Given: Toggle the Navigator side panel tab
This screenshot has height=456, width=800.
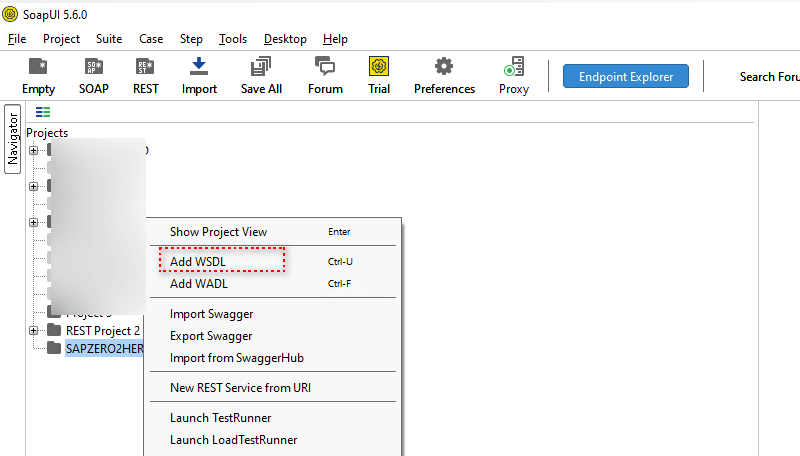Looking at the screenshot, I should 13,139.
